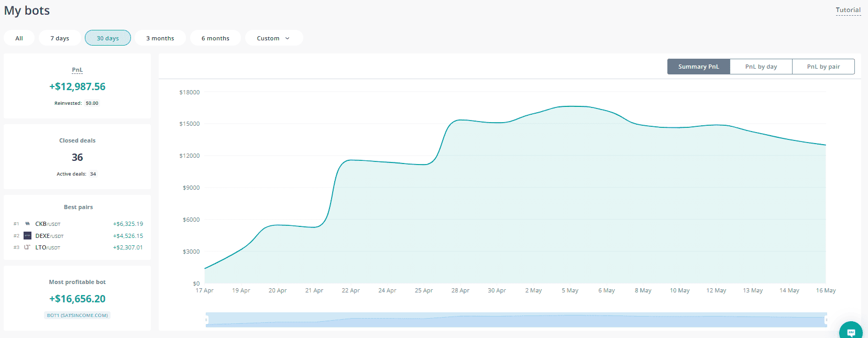The height and width of the screenshot is (338, 868).
Task: Click right handle of chart range slider
Action: click(x=826, y=320)
